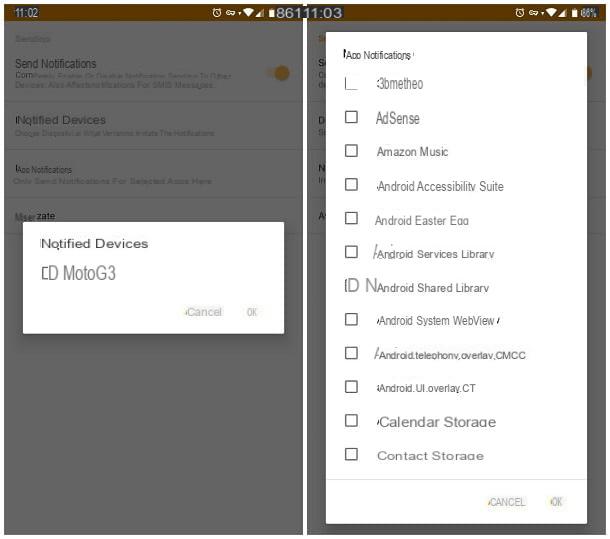Click the Android Shared Library entry
610x539 pixels.
(x=433, y=288)
